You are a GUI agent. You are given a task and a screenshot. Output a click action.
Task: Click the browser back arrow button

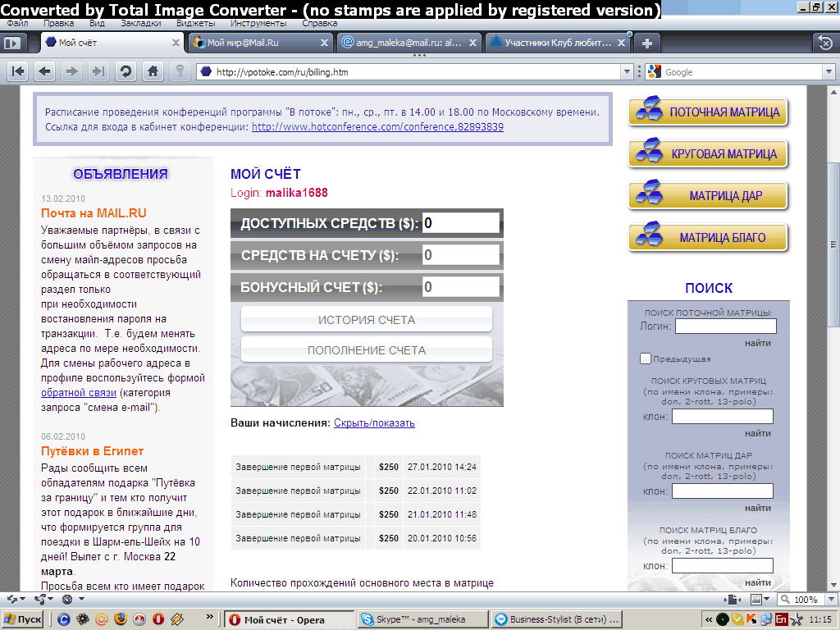44,71
